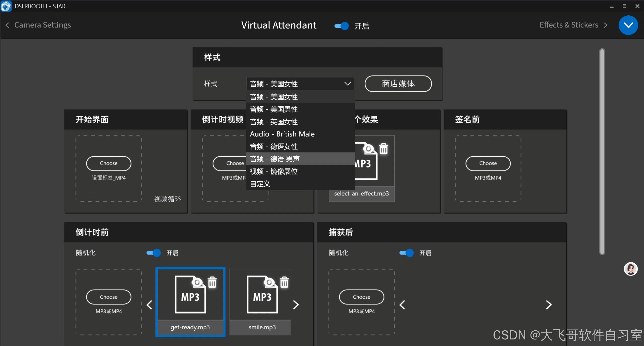
Task: Disable the Virtual Attendant toggle
Action: coord(342,26)
